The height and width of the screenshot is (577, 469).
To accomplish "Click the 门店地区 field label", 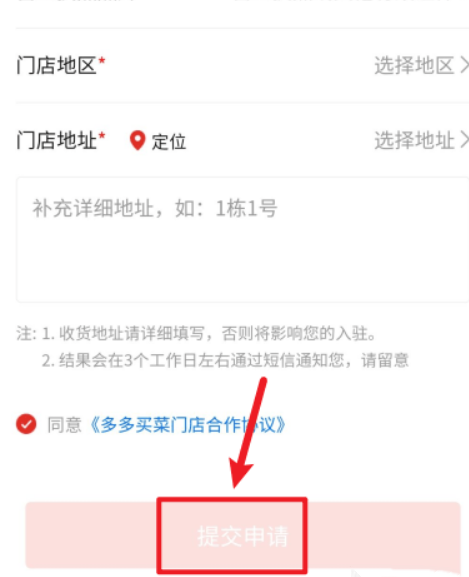I will click(x=56, y=66).
